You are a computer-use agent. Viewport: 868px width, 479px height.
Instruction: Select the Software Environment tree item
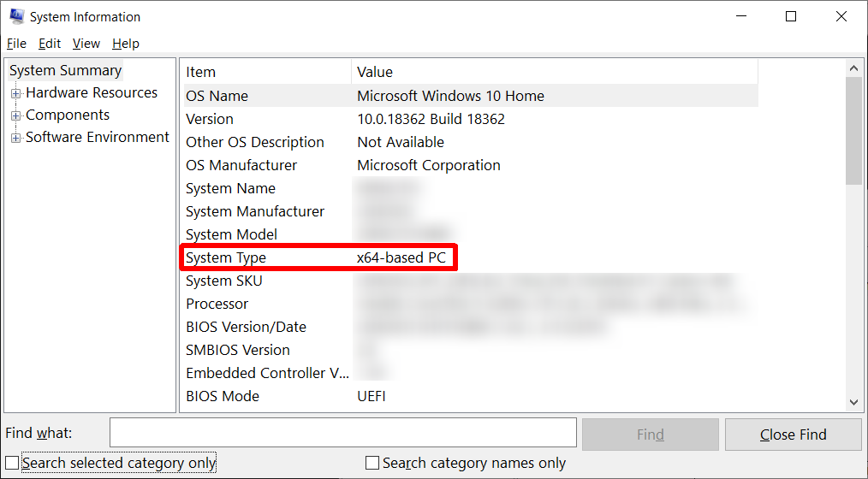(98, 137)
